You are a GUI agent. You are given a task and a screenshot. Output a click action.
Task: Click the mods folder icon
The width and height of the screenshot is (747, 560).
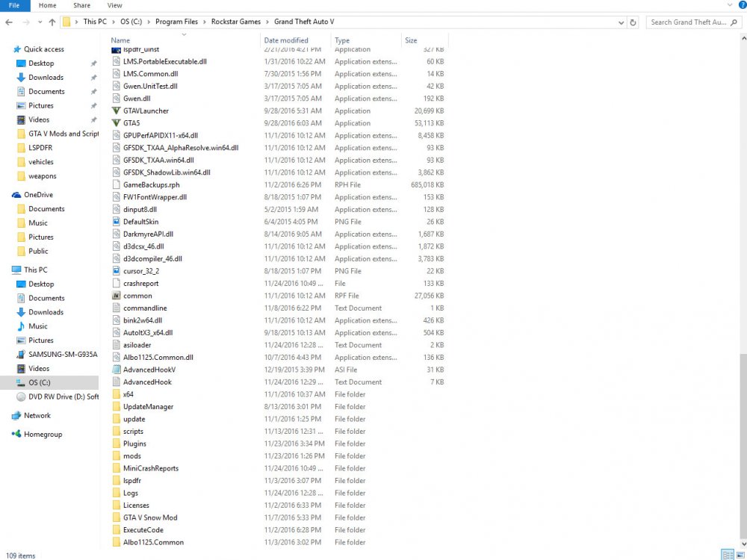tap(116, 455)
